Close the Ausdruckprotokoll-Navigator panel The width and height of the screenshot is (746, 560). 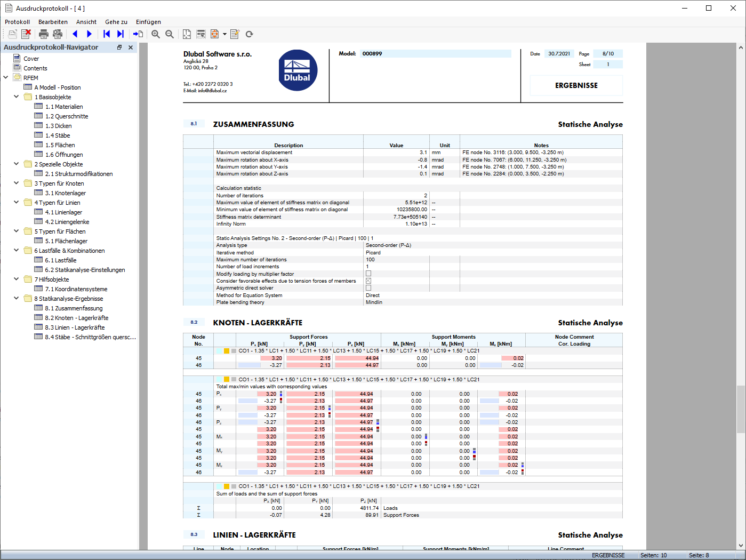click(x=131, y=47)
